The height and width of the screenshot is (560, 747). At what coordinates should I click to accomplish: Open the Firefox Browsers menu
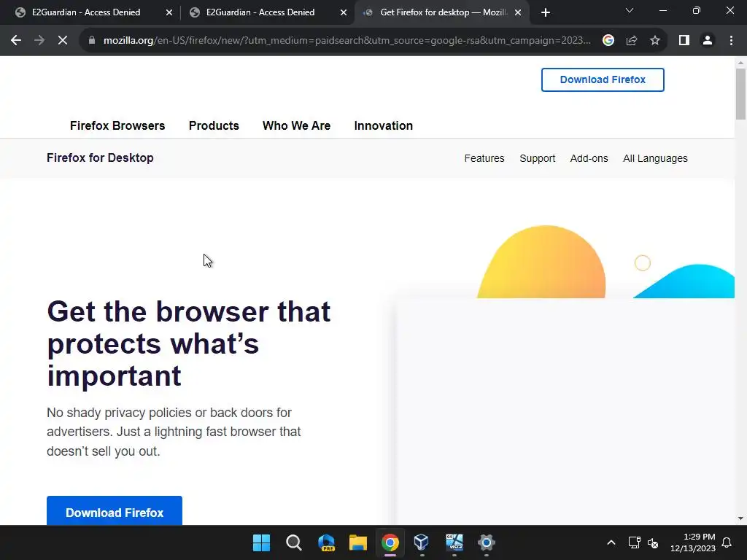pos(117,125)
